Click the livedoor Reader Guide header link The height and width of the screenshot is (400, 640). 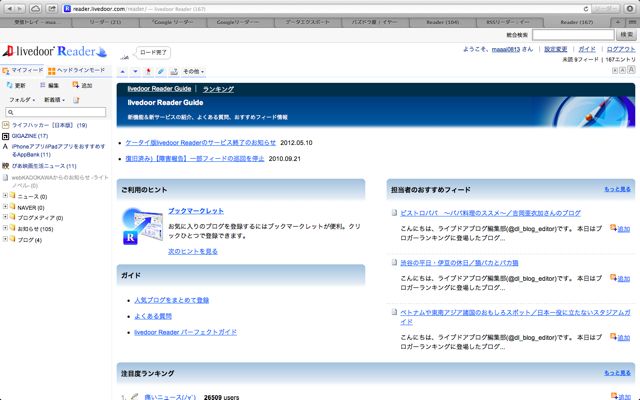tap(159, 89)
